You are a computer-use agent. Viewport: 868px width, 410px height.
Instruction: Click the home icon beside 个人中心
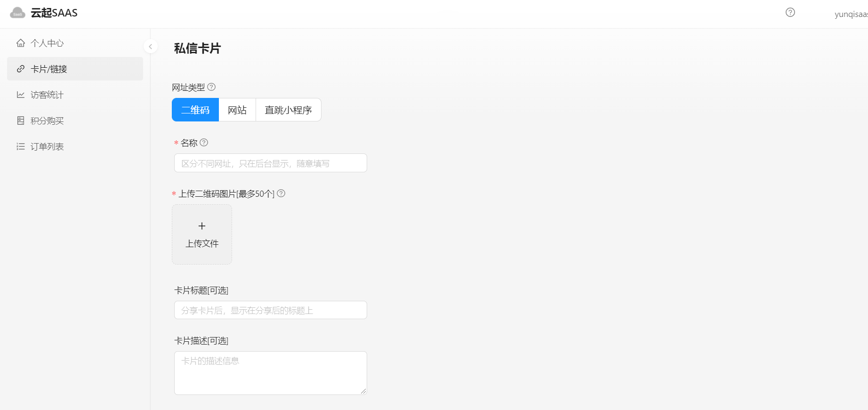click(21, 43)
